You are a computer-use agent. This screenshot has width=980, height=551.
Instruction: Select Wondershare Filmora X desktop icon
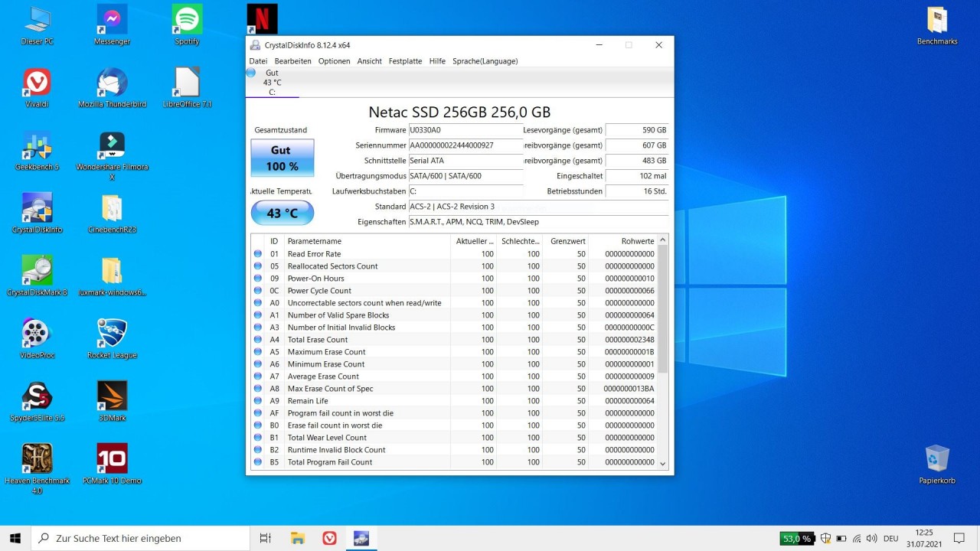pos(112,156)
